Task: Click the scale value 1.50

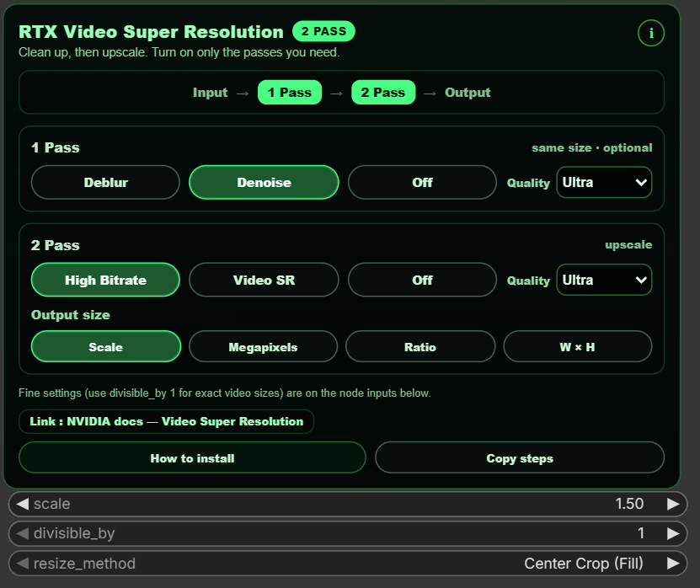Action: 629,504
